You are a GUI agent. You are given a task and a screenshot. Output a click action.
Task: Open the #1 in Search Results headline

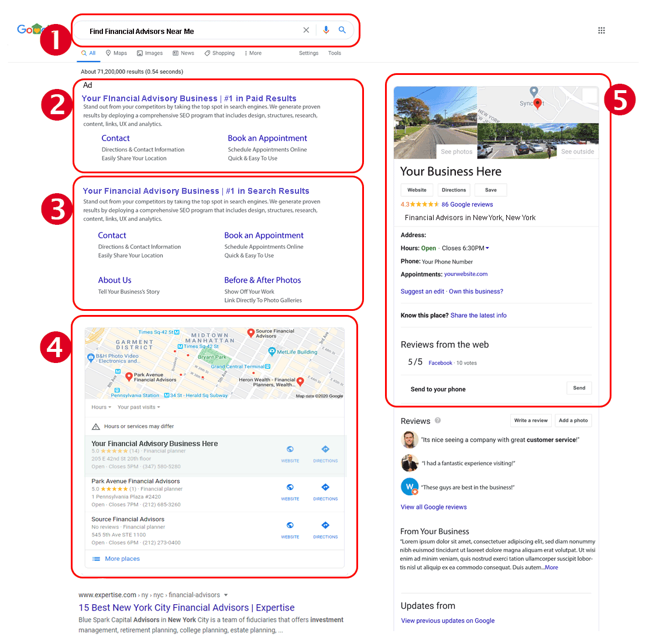pos(196,191)
